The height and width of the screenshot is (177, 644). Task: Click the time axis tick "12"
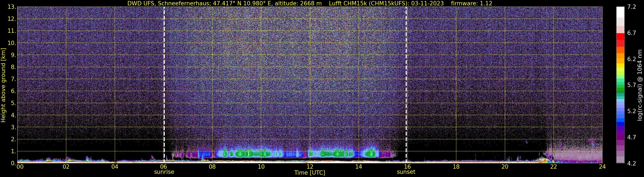[x=310, y=167]
